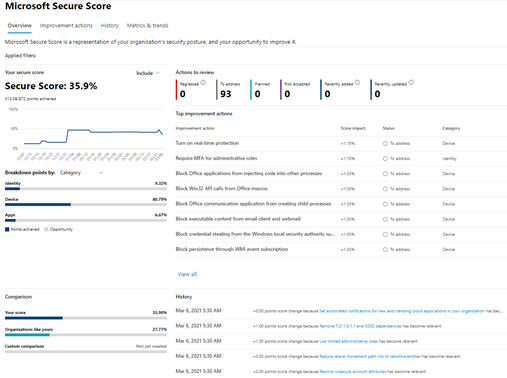Select the status circle for Require MFA row
This screenshot has width=507, height=378.
point(385,159)
